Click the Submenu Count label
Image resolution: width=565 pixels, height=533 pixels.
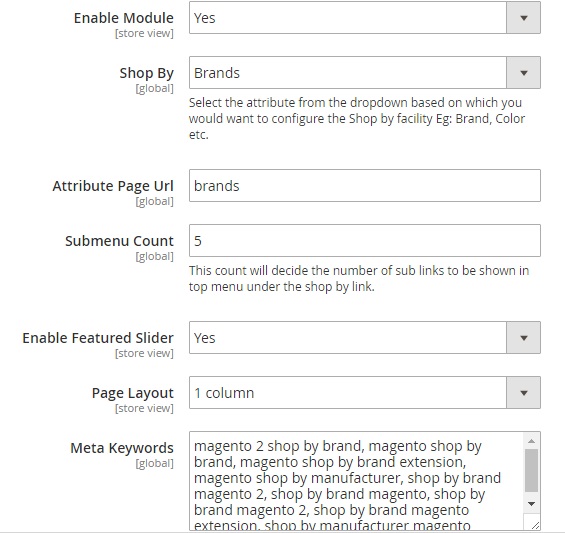(x=119, y=241)
